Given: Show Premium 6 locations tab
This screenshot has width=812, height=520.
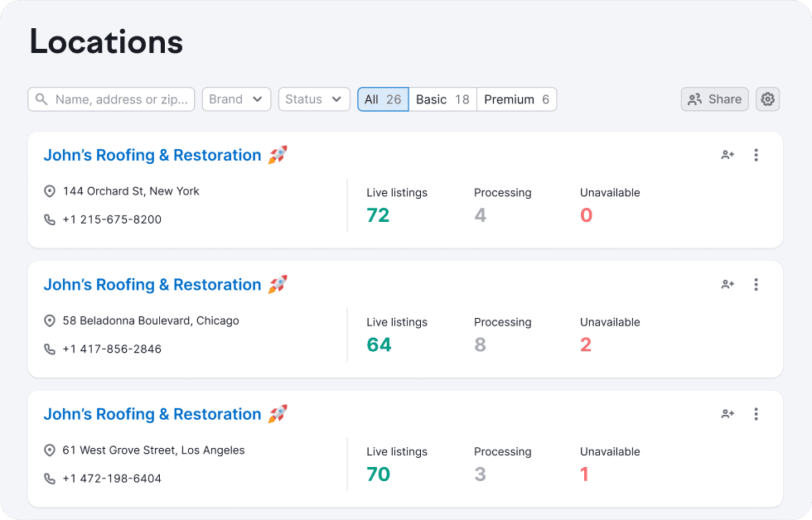Looking at the screenshot, I should click(x=516, y=99).
